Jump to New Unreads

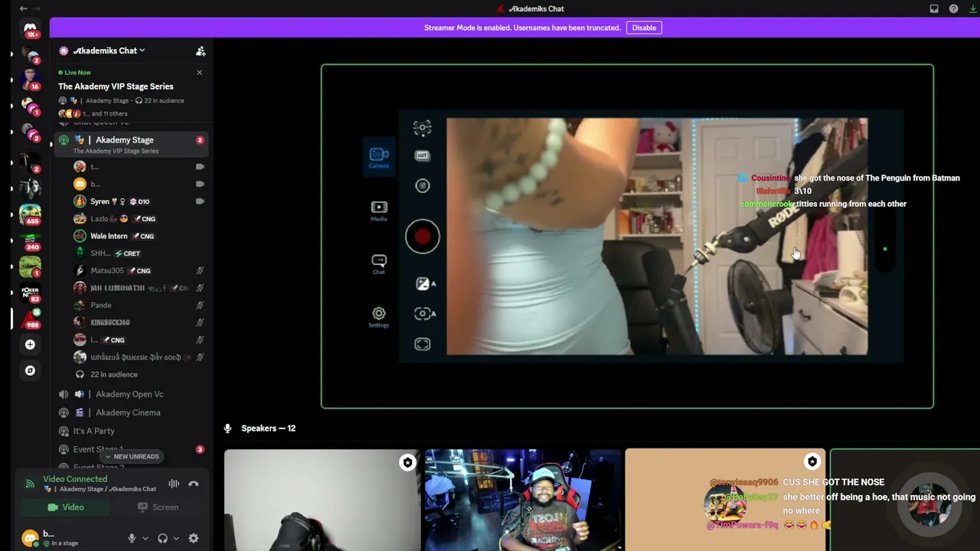pos(132,456)
